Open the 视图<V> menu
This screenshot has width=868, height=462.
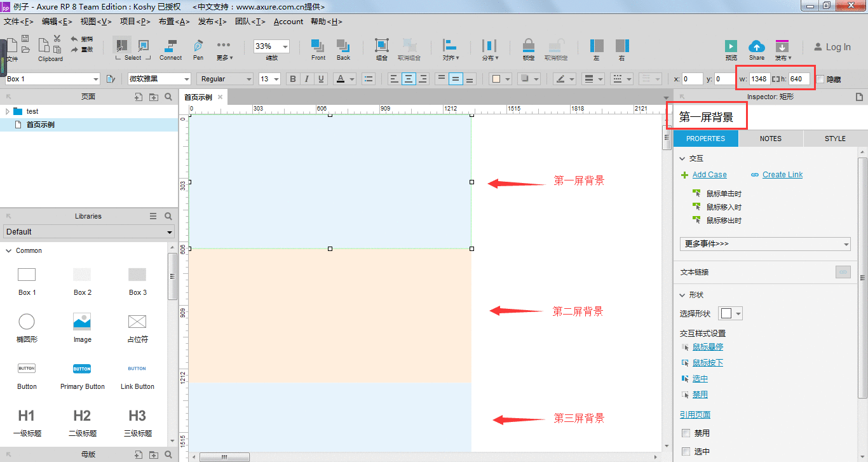96,22
